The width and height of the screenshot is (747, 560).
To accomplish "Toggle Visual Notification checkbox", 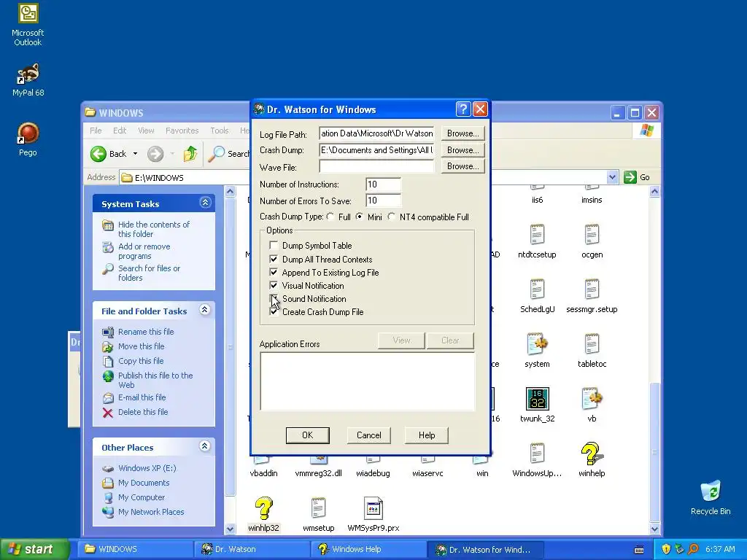I will (x=274, y=286).
